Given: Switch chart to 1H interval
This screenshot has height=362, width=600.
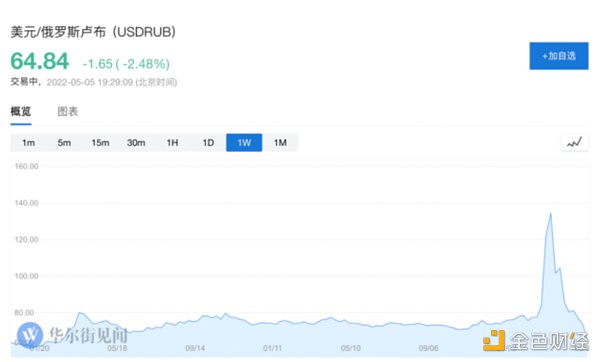Looking at the screenshot, I should pyautogui.click(x=172, y=143).
